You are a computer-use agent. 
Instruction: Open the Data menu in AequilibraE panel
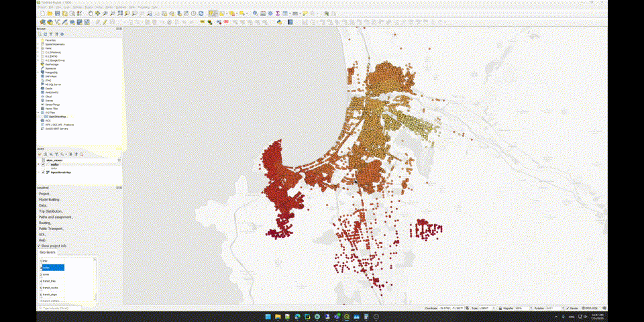tap(43, 205)
